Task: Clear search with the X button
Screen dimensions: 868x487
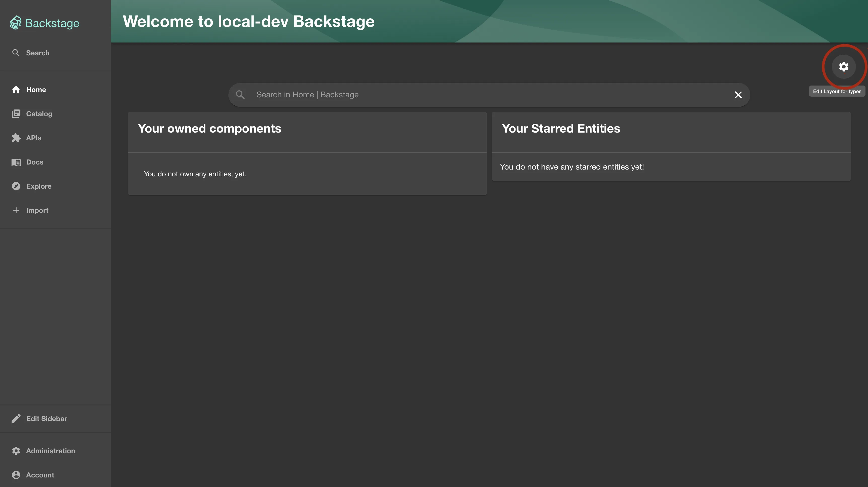Action: pos(738,95)
